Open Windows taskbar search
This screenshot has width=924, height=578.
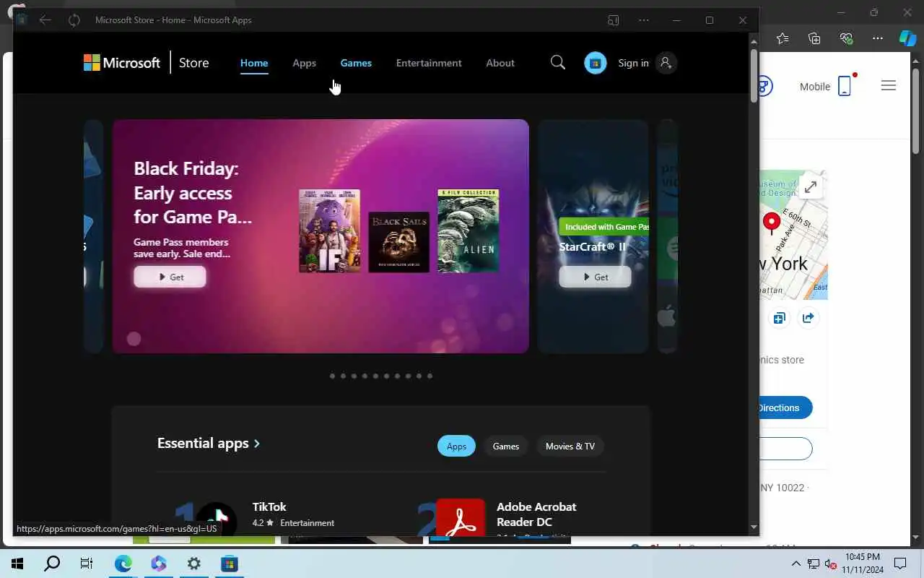click(x=52, y=564)
